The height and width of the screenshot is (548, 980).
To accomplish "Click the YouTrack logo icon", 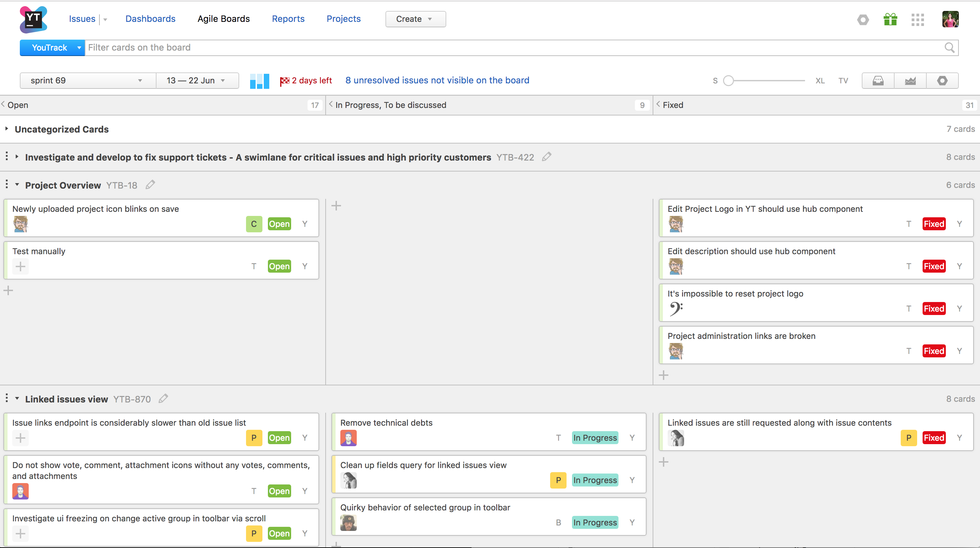I will click(33, 19).
